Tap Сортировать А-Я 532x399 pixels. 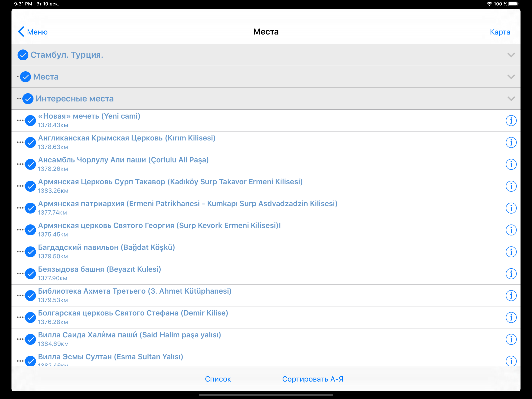pos(313,379)
